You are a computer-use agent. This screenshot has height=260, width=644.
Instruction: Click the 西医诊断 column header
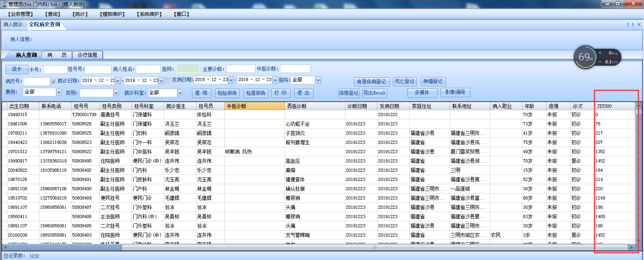315,106
